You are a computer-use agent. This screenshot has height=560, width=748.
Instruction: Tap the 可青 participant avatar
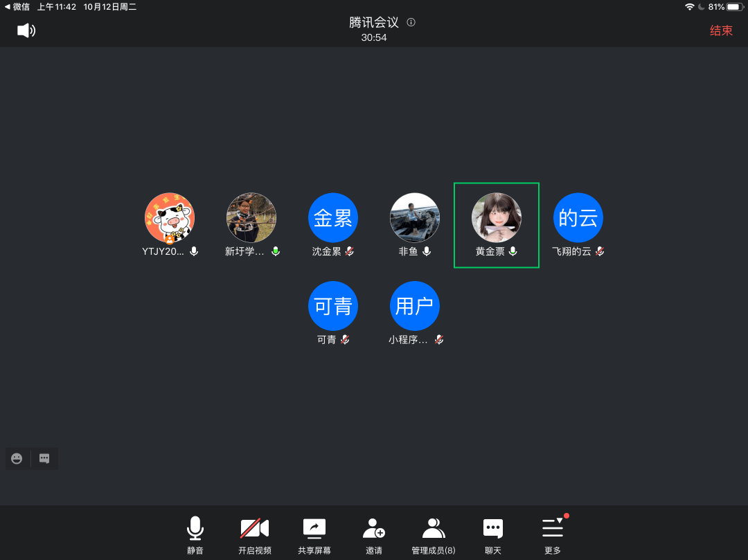[333, 306]
